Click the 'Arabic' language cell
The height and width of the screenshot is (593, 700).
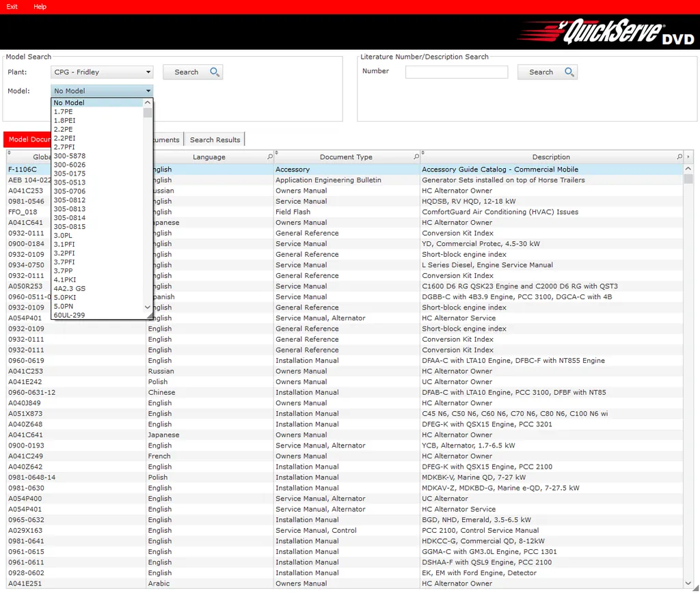[x=159, y=583]
